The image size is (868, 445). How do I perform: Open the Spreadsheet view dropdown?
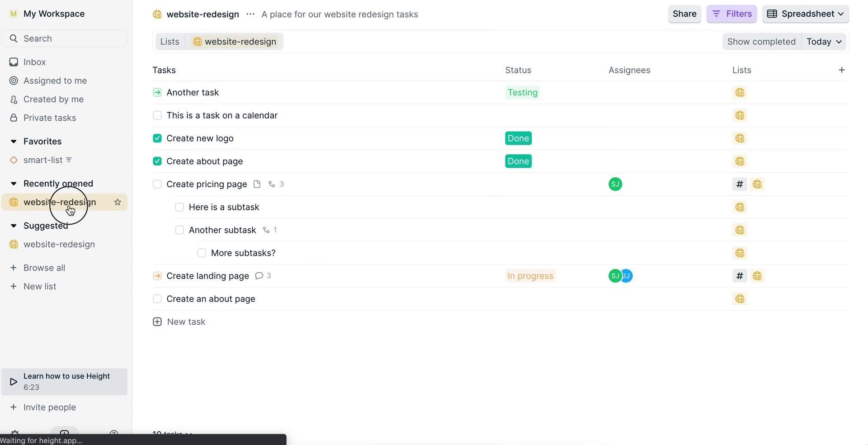(805, 14)
